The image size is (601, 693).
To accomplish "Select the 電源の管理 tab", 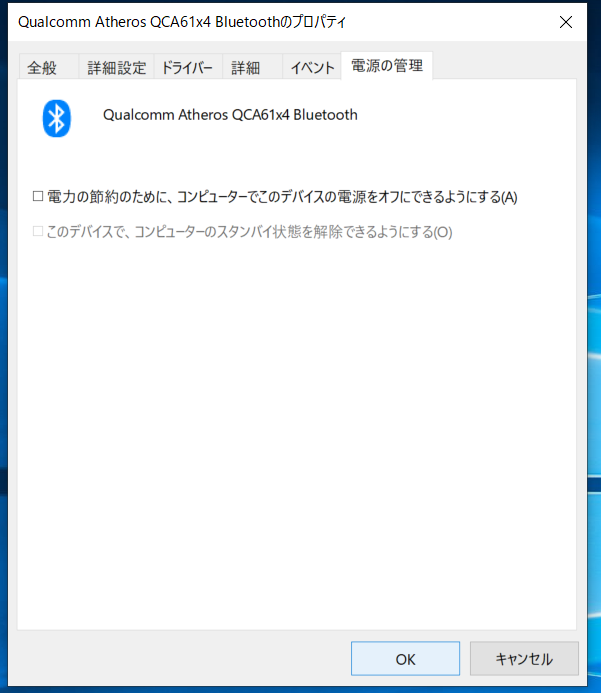I will point(387,66).
